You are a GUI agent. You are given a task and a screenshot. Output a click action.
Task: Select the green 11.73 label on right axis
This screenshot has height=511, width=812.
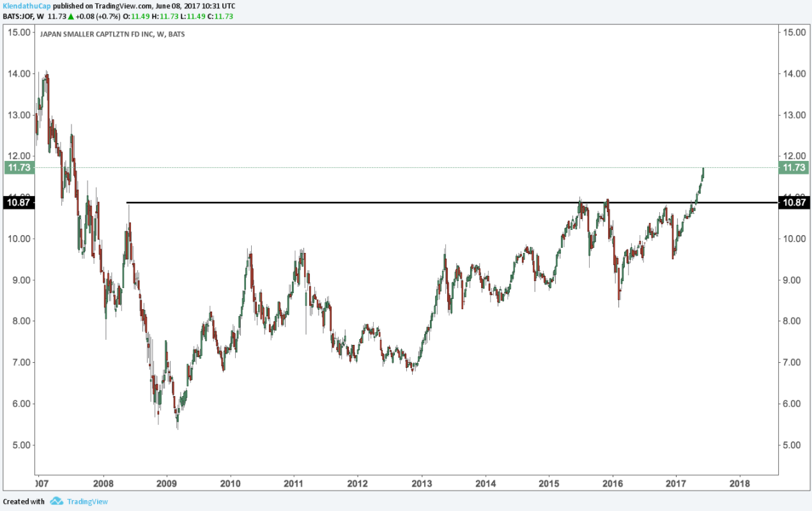(794, 167)
